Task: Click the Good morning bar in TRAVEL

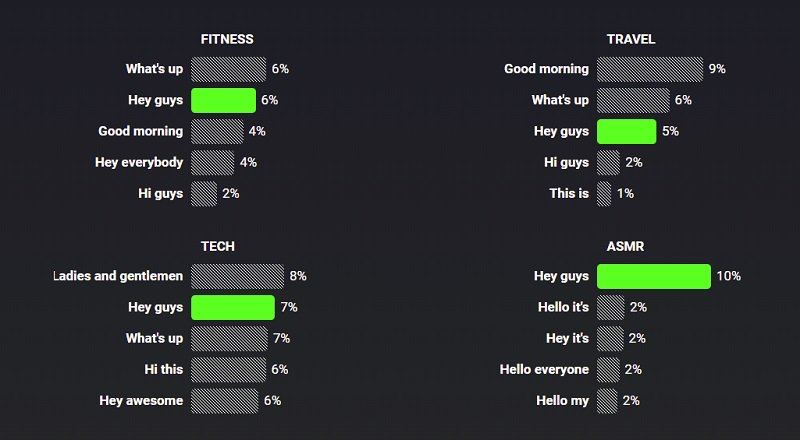Action: pos(650,69)
